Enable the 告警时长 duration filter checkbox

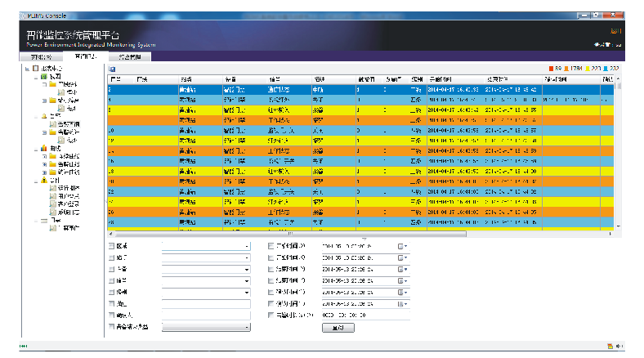(271, 315)
